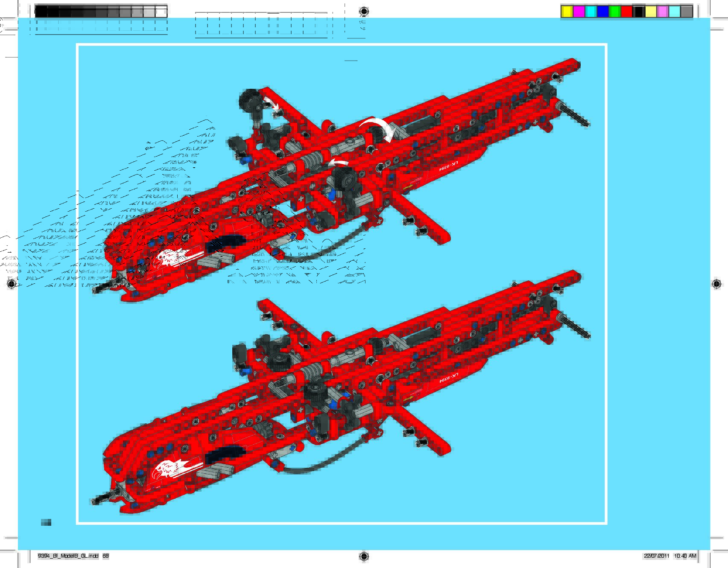Click the white arrow beside the top-left black gear
This screenshot has width=728, height=568.
(x=271, y=102)
